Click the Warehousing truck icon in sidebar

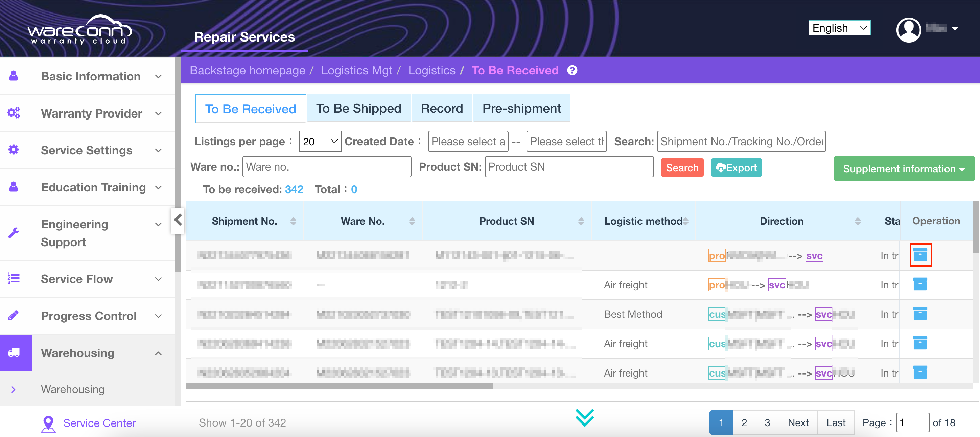14,353
